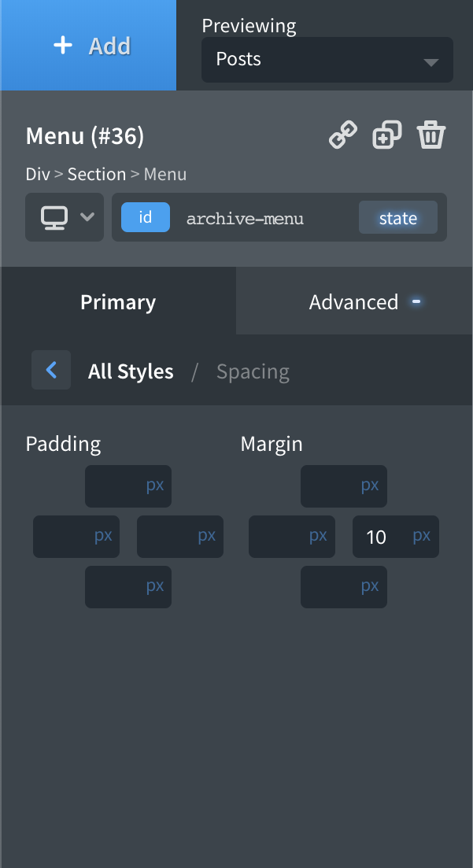Click the Add button
The height and width of the screenshot is (868, 473).
pyautogui.click(x=88, y=45)
